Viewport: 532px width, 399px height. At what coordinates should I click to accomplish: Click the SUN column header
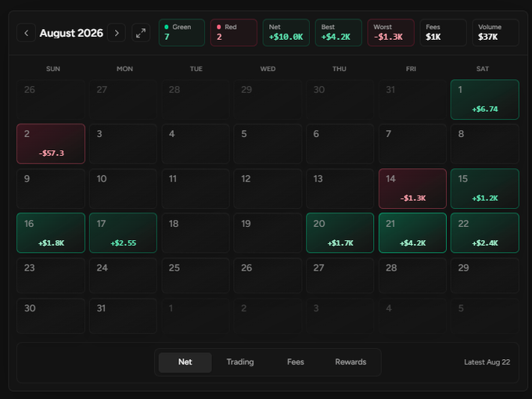53,69
